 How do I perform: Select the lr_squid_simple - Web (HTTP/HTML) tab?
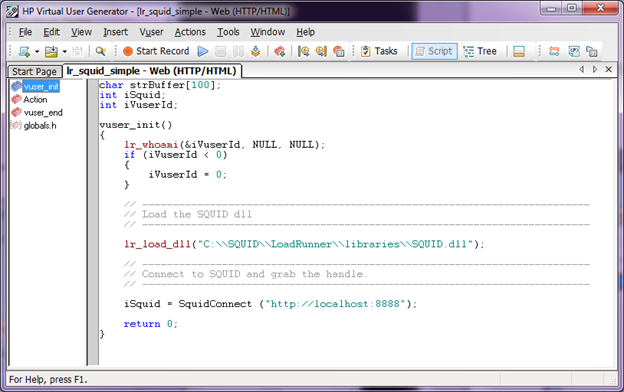pyautogui.click(x=151, y=71)
